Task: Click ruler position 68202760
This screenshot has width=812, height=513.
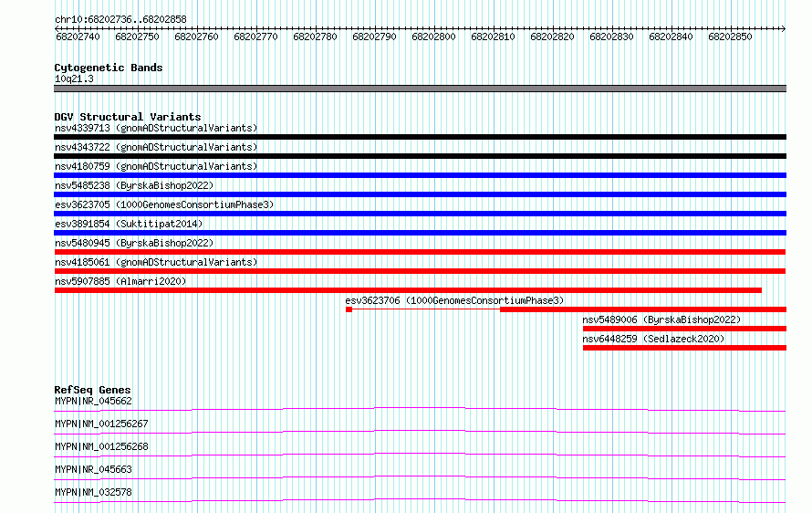Action: [x=196, y=37]
